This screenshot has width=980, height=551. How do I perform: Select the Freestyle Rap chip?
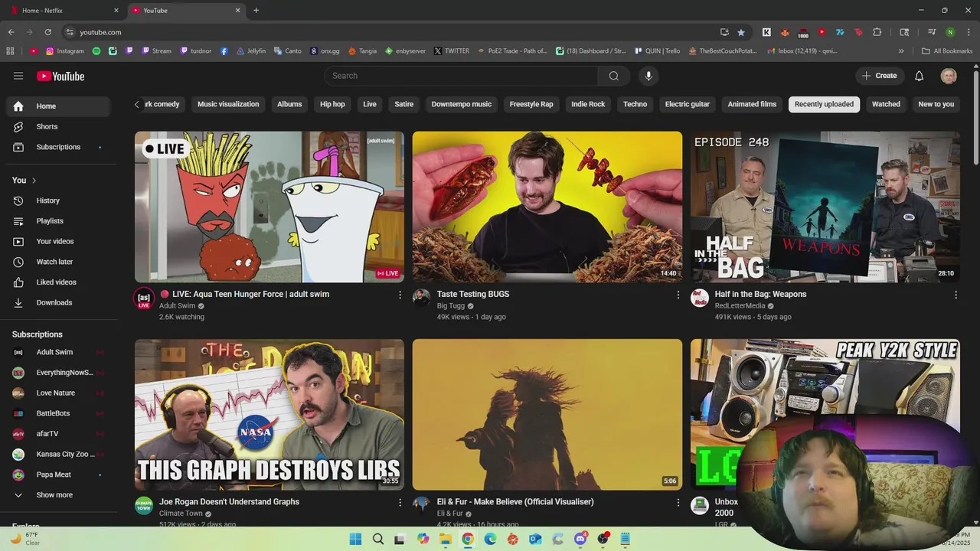[x=531, y=104]
